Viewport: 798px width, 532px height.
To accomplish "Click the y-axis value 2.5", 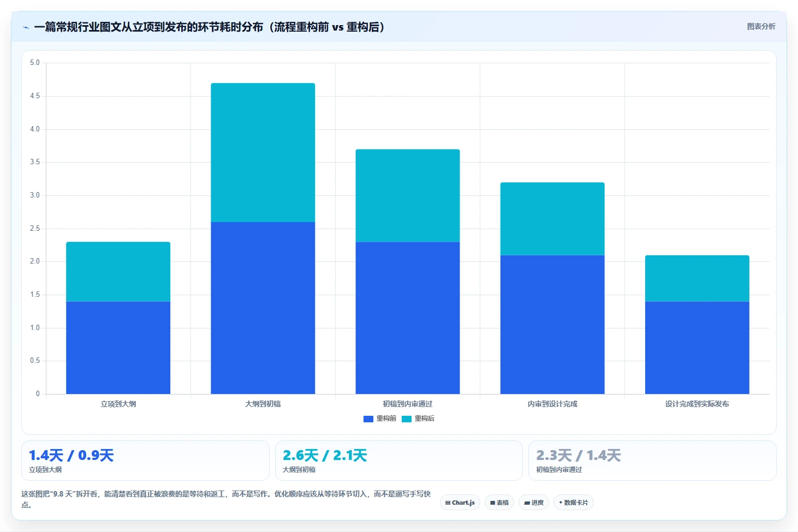I will click(x=35, y=229).
